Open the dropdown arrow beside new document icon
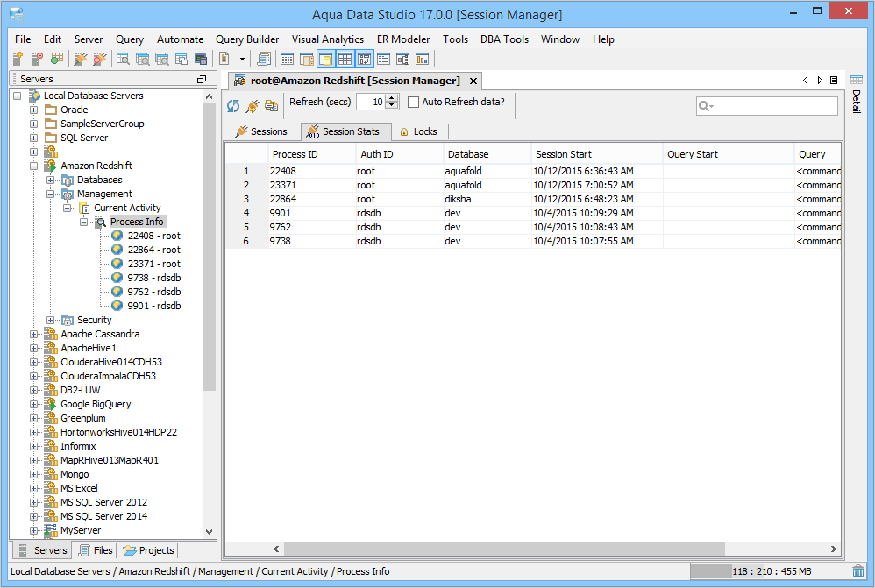Image resolution: width=875 pixels, height=588 pixels. pos(242,59)
